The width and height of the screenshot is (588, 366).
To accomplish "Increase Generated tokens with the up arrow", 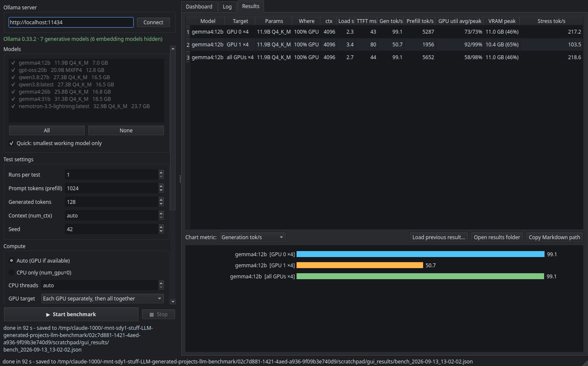I will coord(161,200).
